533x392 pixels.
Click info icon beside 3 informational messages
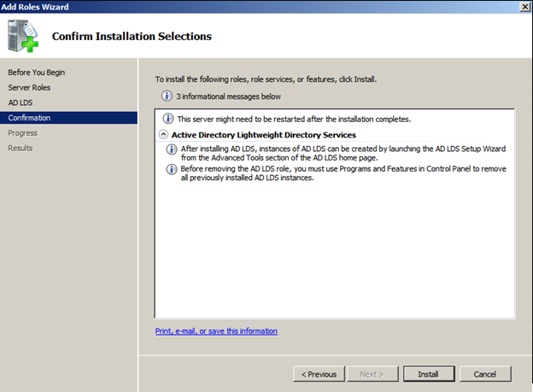[167, 96]
